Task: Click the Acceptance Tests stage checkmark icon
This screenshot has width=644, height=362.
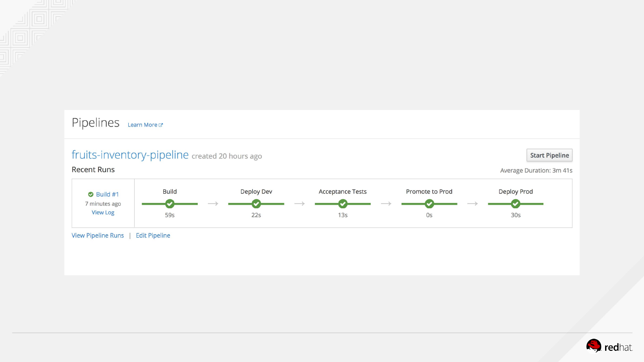Action: pos(343,204)
